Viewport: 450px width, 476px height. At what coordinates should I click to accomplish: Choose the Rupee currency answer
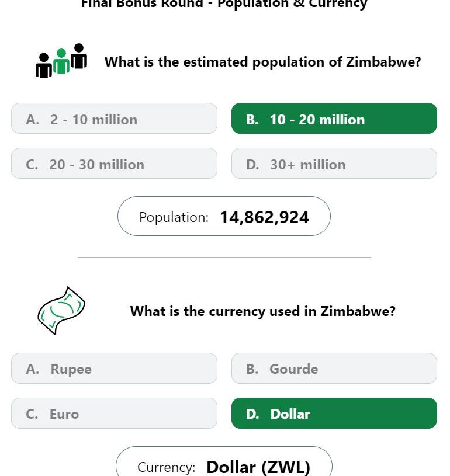point(114,368)
